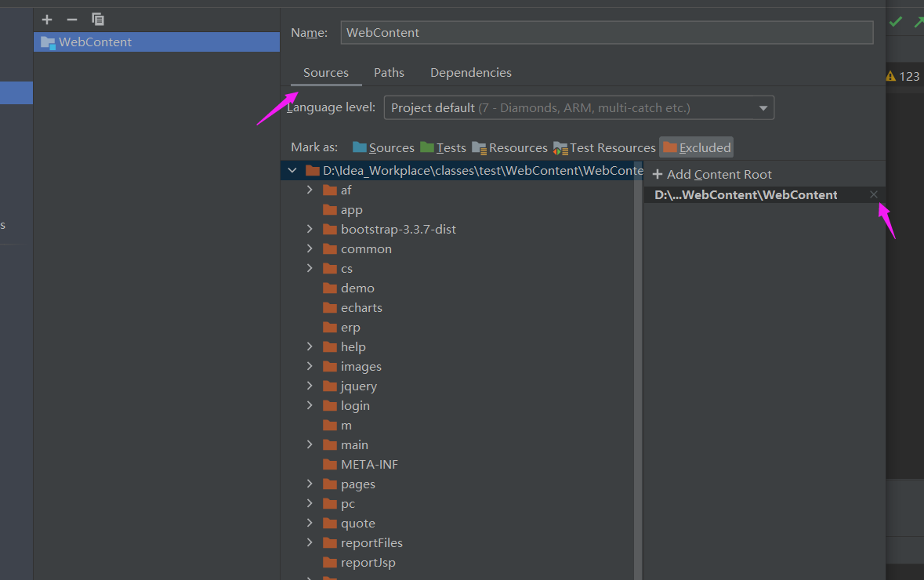Switch to the Dependencies tab
This screenshot has height=580, width=924.
pos(471,72)
